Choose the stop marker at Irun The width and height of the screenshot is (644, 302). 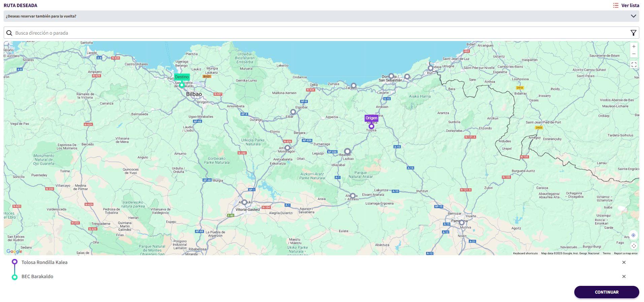click(x=430, y=68)
